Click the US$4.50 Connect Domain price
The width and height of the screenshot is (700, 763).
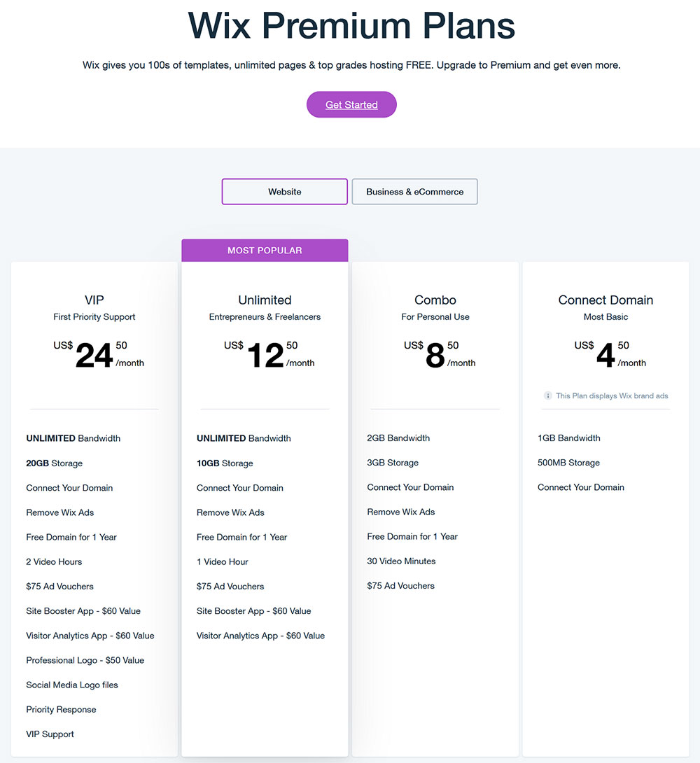[x=609, y=355]
